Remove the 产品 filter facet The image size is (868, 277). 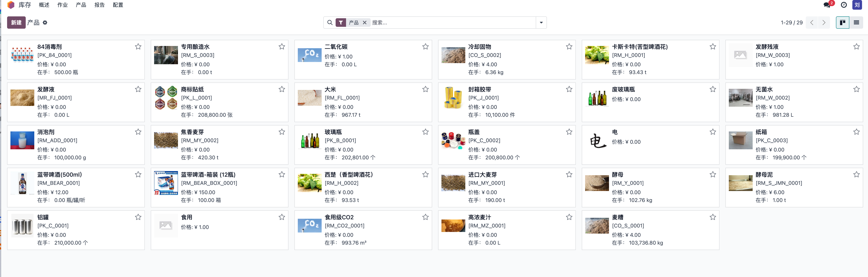click(x=365, y=23)
